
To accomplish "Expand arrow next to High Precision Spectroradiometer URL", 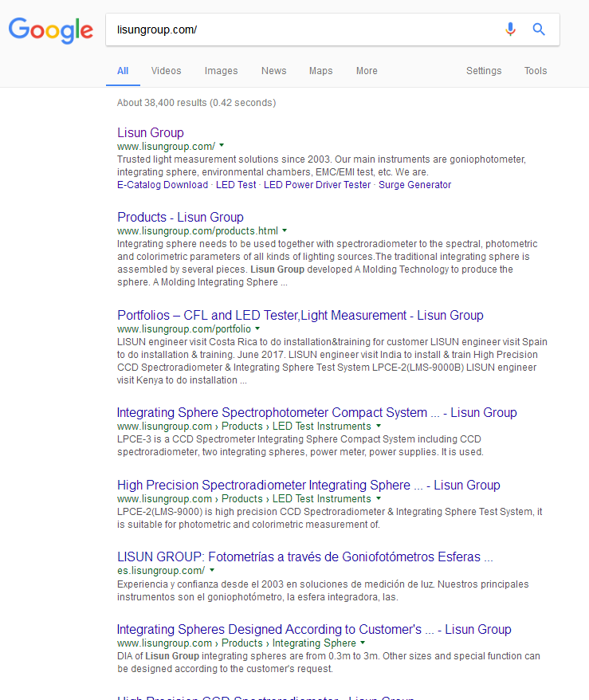I will pos(379,498).
